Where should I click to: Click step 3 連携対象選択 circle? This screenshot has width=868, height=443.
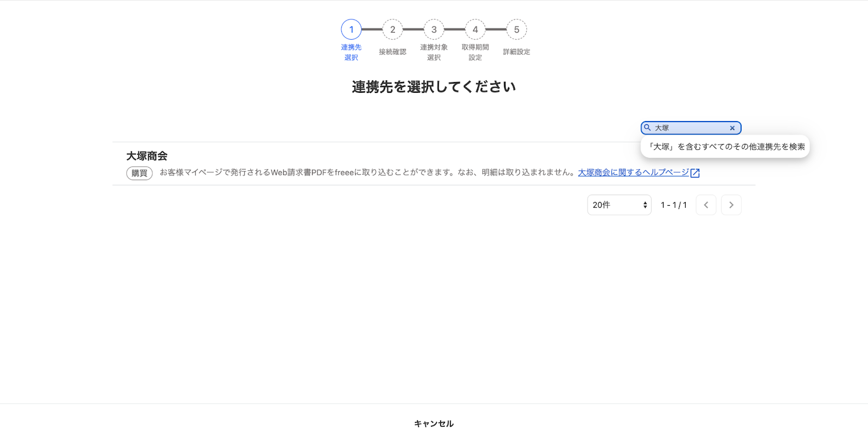tap(434, 29)
